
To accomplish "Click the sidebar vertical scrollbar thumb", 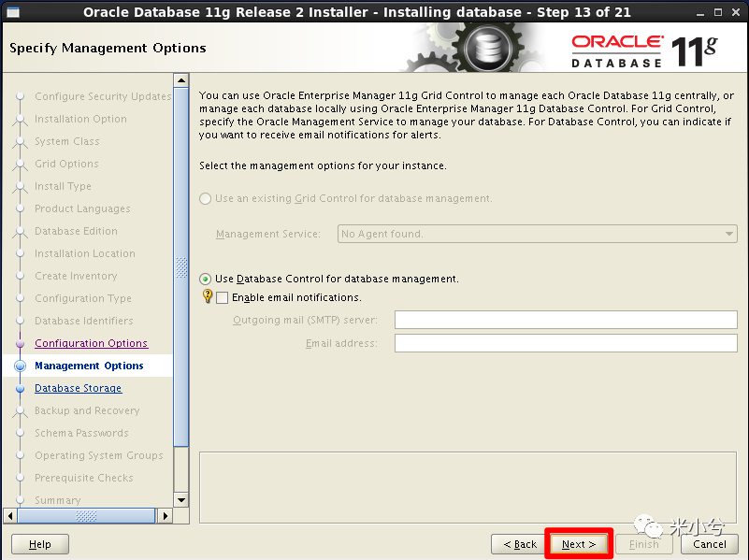I will coord(181,267).
